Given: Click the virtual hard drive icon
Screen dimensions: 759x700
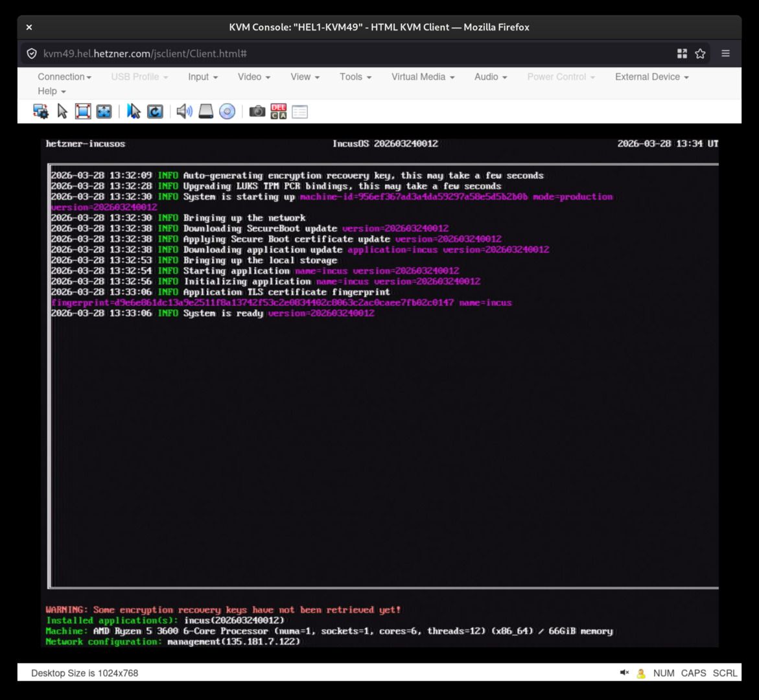Looking at the screenshot, I should 206,111.
